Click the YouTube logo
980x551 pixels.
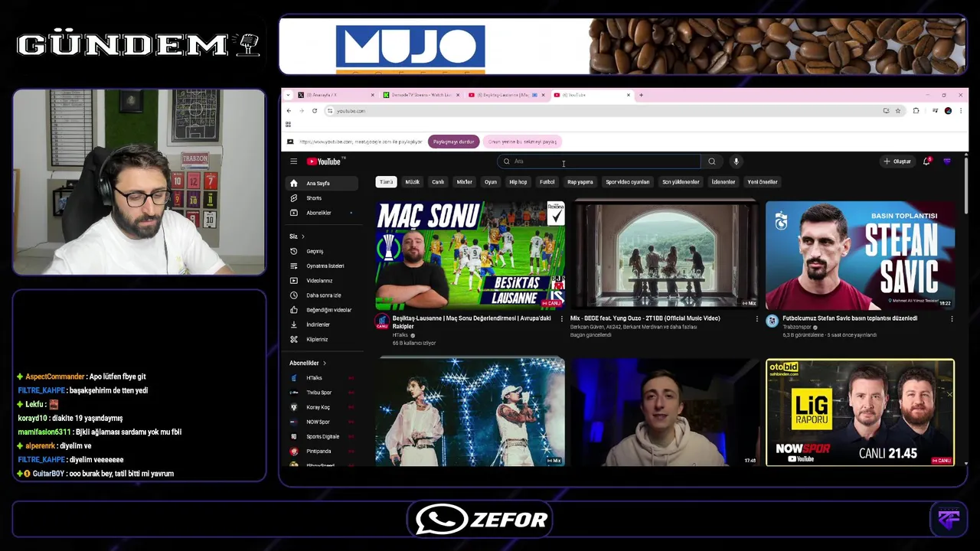(x=325, y=161)
